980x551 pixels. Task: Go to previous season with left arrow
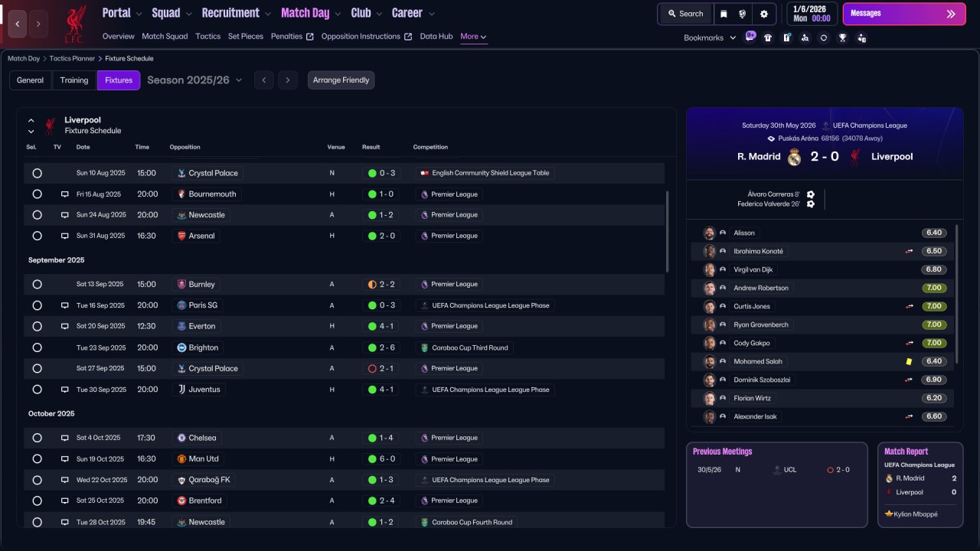click(263, 80)
